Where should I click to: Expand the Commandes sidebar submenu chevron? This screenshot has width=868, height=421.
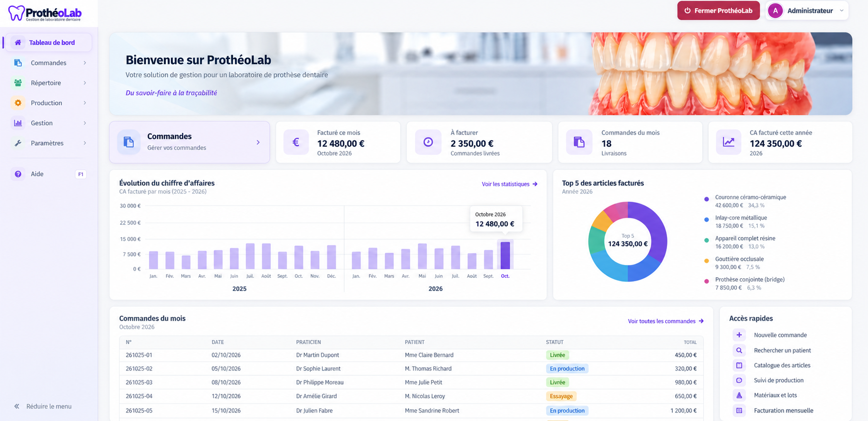[x=85, y=63]
